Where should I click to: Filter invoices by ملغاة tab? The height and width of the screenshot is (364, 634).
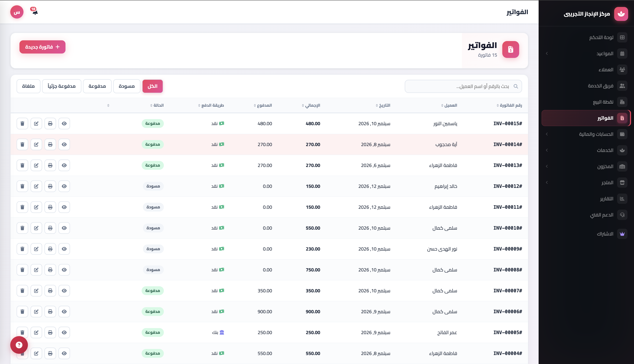[x=28, y=86]
